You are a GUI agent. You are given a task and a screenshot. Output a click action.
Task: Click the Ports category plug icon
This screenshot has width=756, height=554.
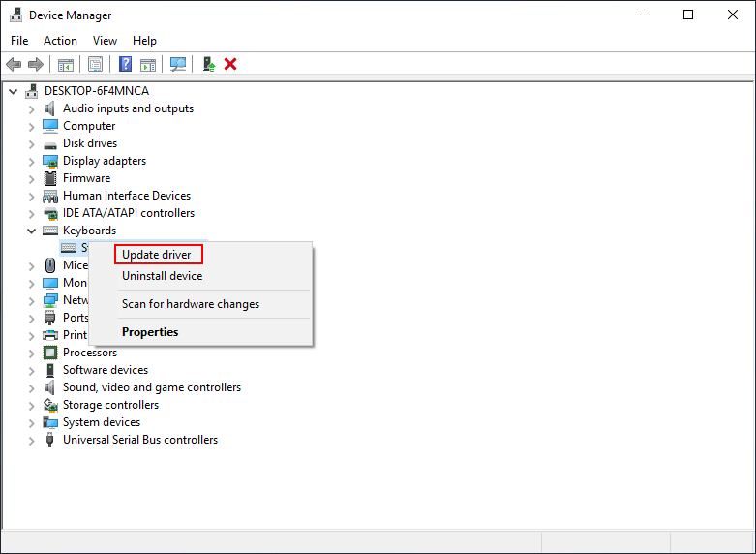(x=50, y=318)
